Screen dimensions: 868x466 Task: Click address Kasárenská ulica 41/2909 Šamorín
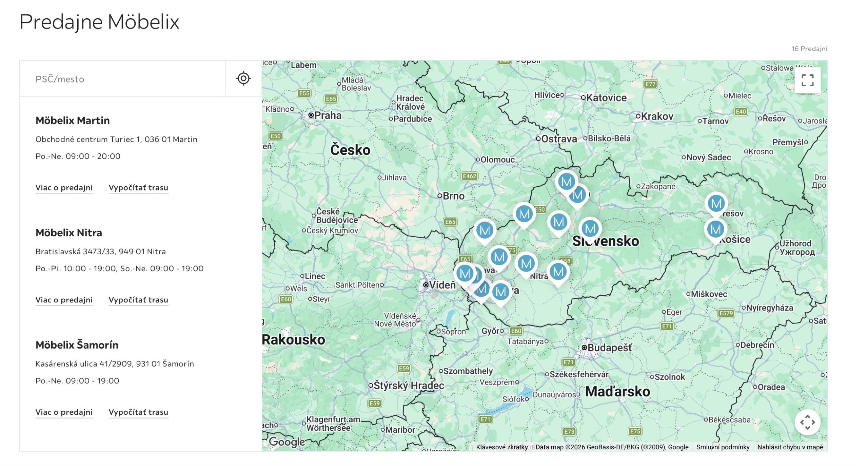[x=115, y=364]
